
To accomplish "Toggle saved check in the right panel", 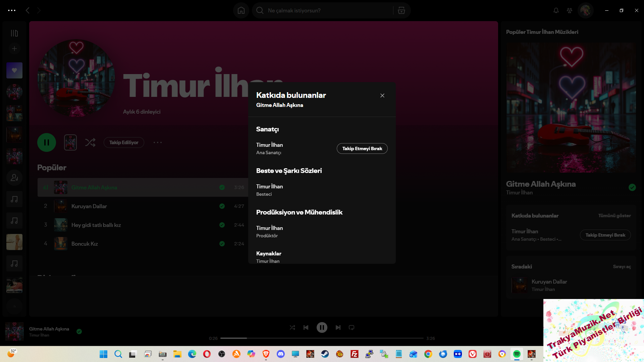I will (x=632, y=187).
